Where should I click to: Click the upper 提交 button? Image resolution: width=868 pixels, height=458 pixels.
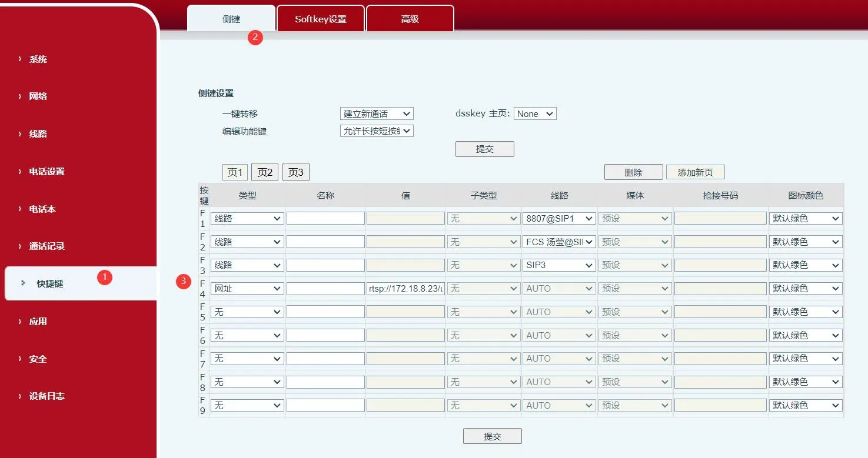[x=484, y=149]
